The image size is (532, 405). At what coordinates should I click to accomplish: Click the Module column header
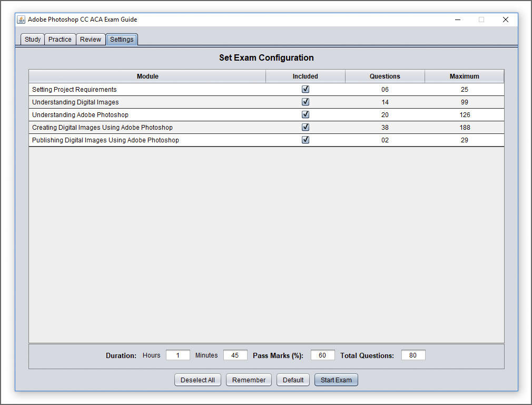pos(147,76)
